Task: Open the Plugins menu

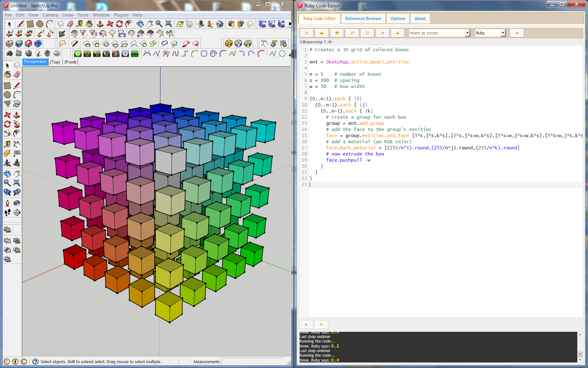Action: pos(121,15)
